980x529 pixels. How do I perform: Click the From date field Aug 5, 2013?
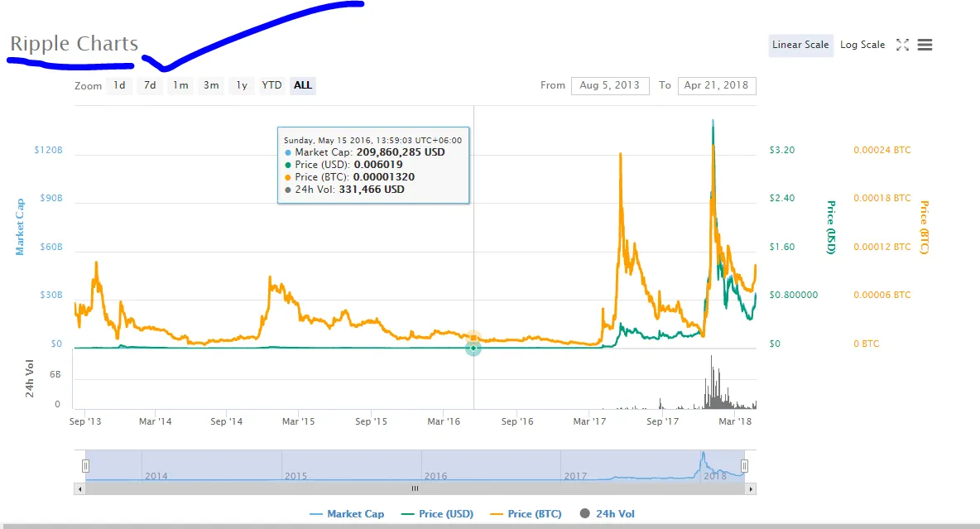610,85
